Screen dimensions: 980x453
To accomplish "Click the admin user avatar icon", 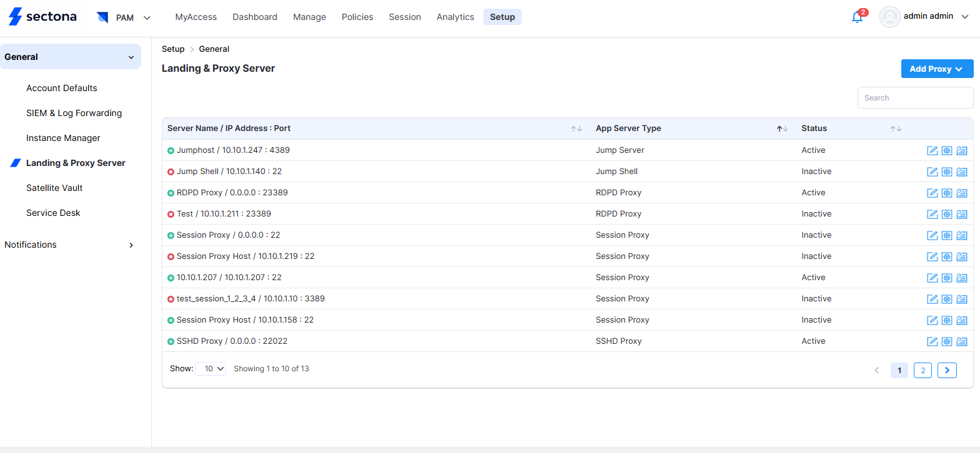I will (x=889, y=17).
